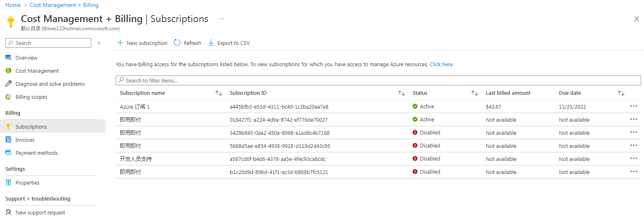The width and height of the screenshot is (644, 223).
Task: Click Disabled status icon in 开发人员支持 row
Action: pos(415,158)
